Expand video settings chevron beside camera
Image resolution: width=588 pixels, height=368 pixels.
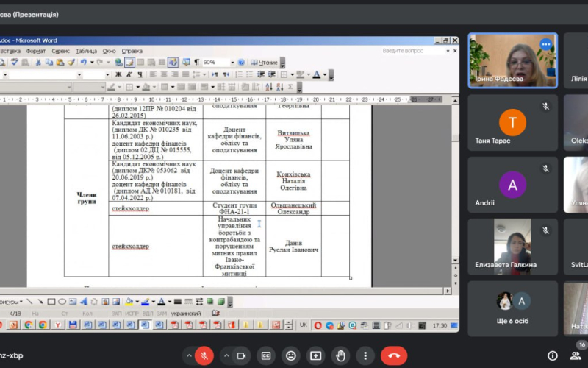(226, 355)
